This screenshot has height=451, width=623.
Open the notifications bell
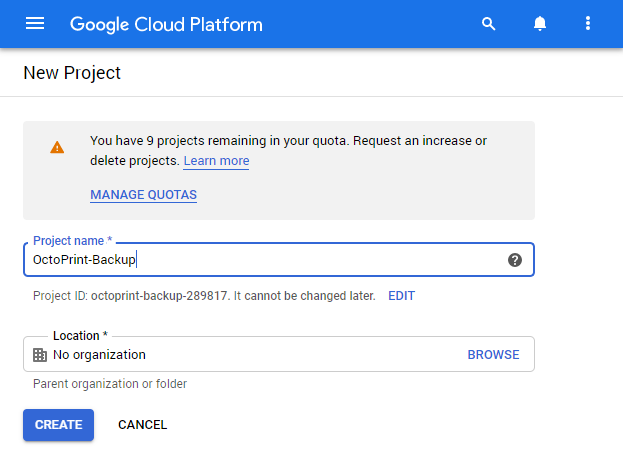(539, 24)
